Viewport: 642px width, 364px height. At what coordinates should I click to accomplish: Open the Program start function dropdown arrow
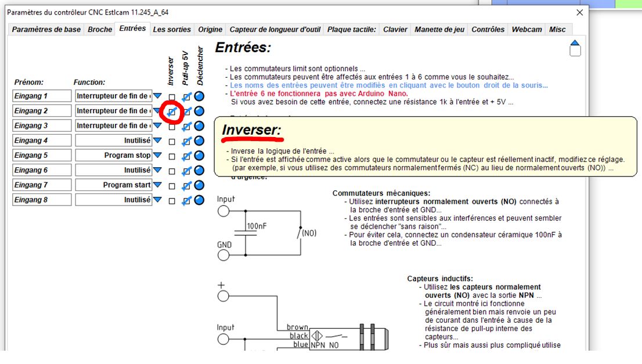click(158, 185)
